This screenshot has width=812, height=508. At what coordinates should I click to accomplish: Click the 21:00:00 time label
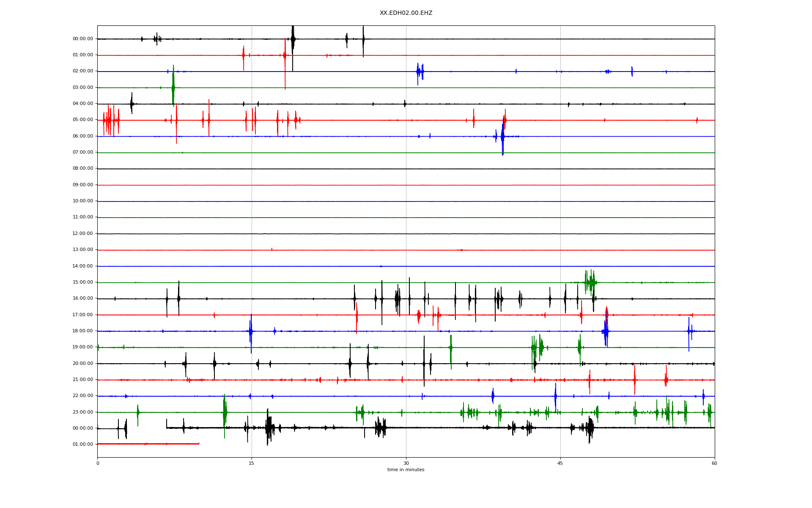(x=83, y=380)
